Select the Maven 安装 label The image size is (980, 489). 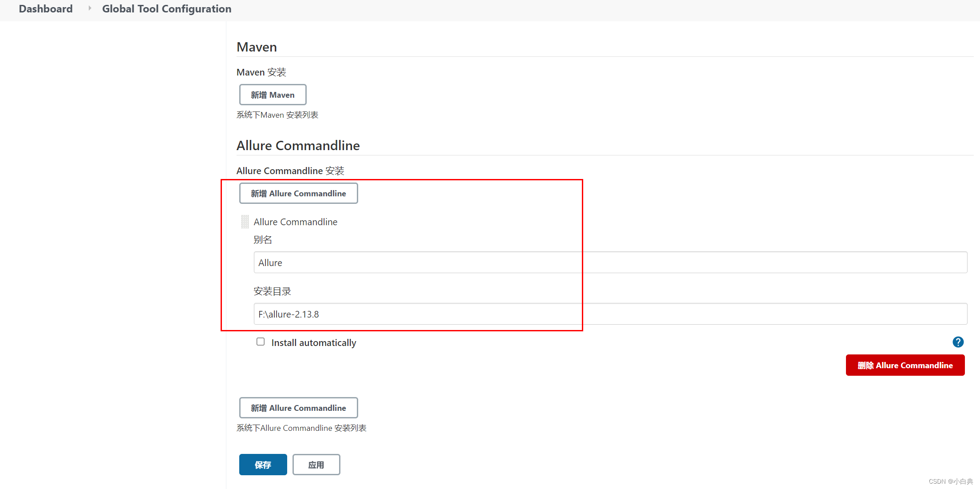point(261,72)
